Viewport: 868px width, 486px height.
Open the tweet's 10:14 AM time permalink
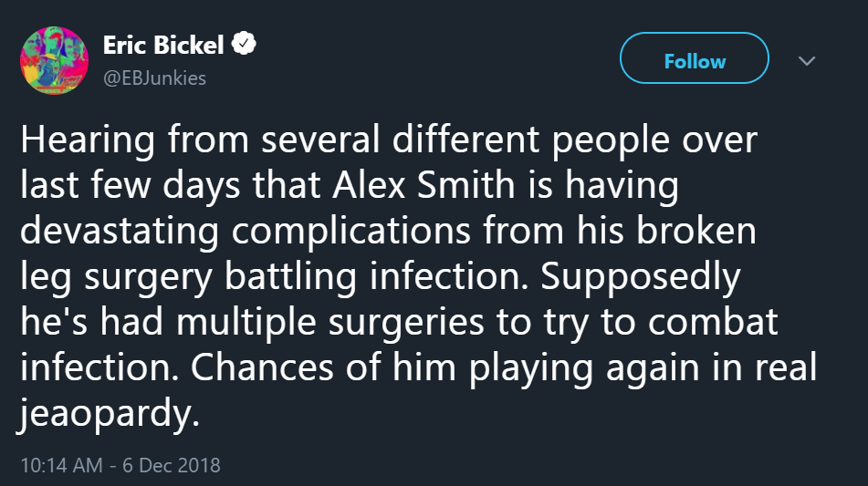[61, 465]
